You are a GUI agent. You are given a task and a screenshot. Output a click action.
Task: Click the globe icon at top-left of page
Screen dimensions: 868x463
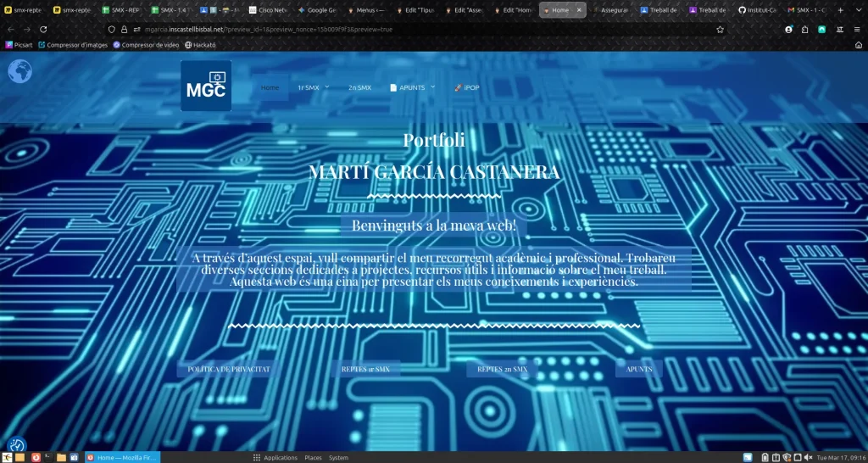click(19, 72)
